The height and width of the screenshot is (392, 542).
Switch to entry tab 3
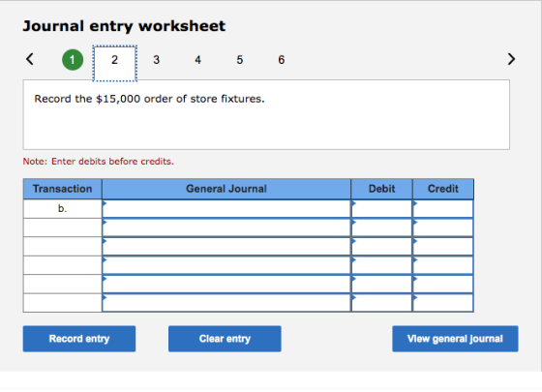coord(156,60)
